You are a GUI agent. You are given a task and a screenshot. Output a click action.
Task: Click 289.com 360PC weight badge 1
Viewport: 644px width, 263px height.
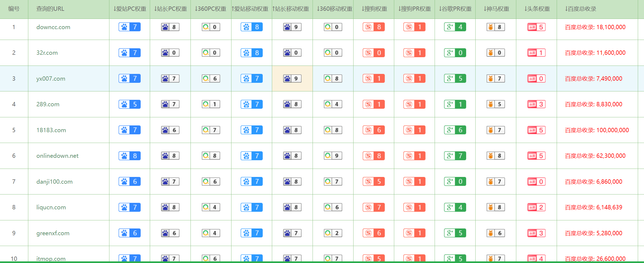pyautogui.click(x=211, y=104)
